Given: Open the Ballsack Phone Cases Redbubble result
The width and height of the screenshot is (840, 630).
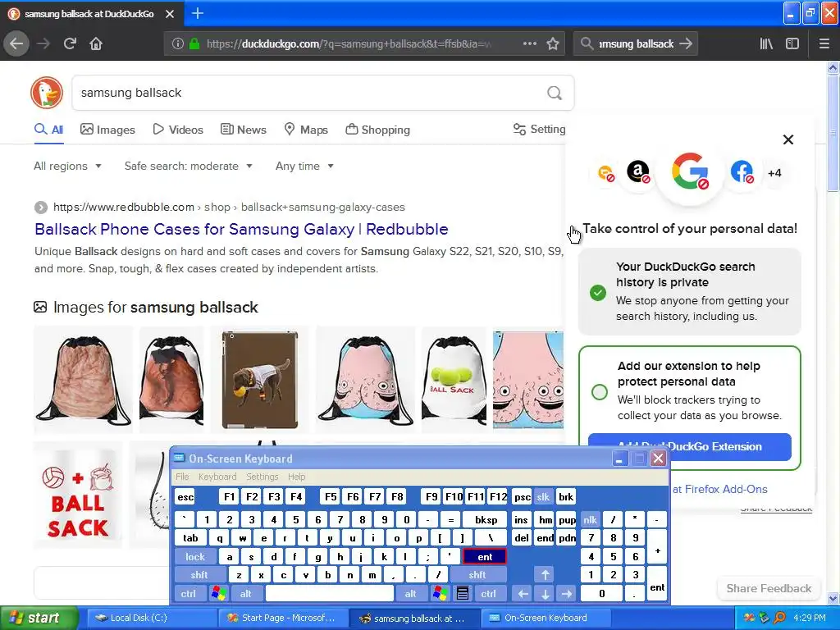Looking at the screenshot, I should click(x=241, y=230).
